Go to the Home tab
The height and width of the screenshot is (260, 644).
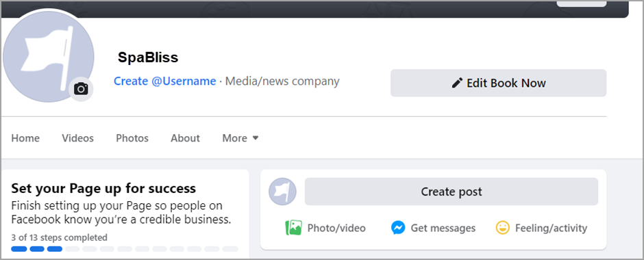(x=25, y=138)
